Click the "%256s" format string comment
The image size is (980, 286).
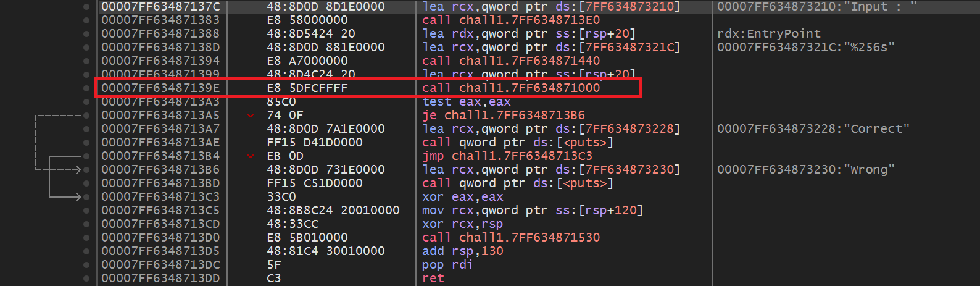[805, 47]
